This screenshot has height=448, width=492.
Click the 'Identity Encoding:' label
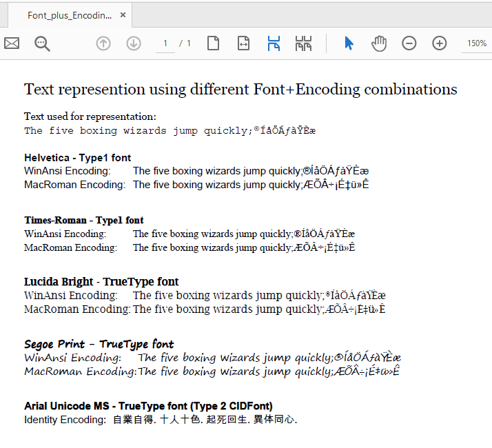[x=65, y=420]
